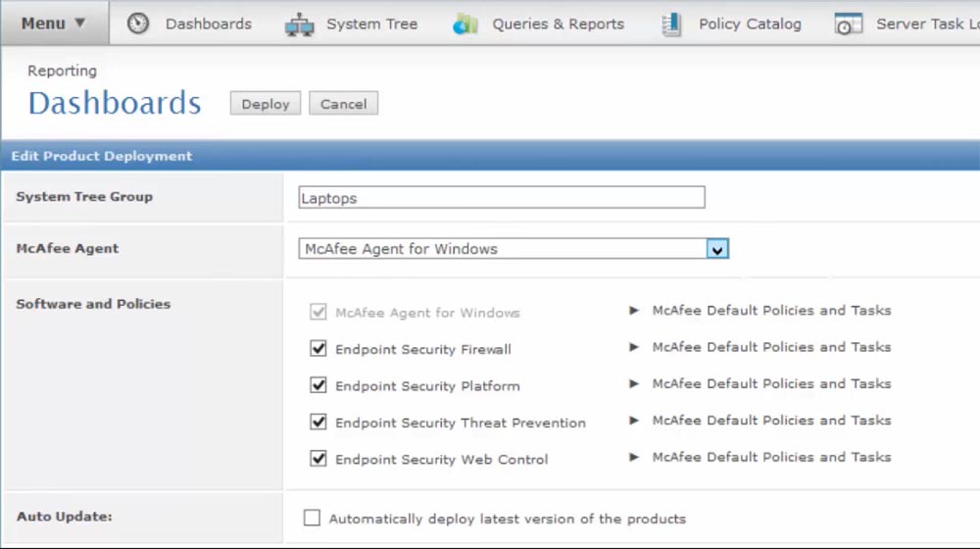Uncheck Endpoint Security Platform checkbox

click(x=318, y=385)
